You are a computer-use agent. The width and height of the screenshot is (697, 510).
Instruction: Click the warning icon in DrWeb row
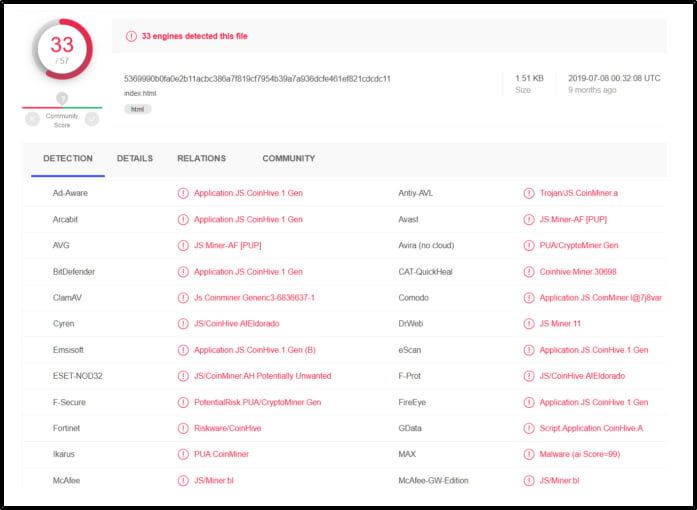pyautogui.click(x=529, y=324)
